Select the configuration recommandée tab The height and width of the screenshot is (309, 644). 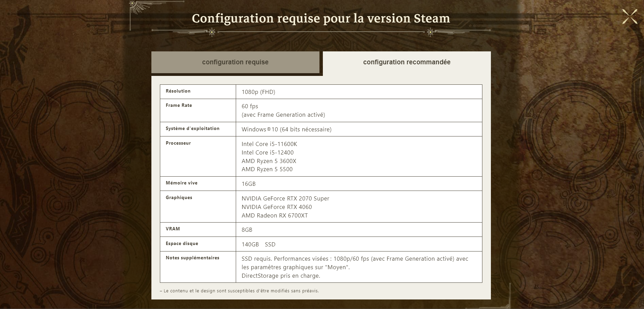coord(406,62)
